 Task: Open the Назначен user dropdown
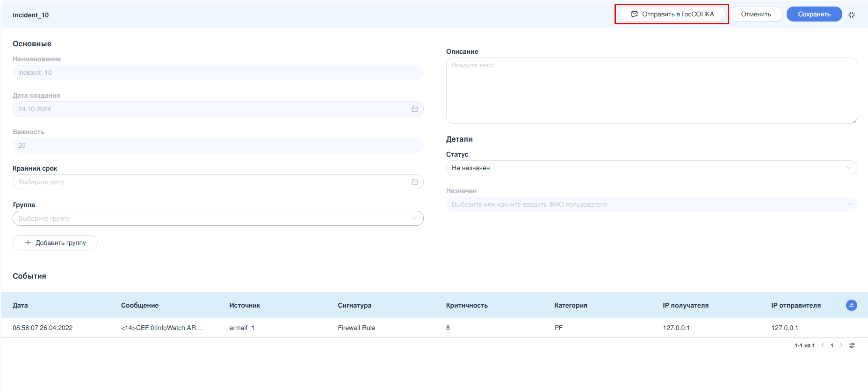pos(651,204)
